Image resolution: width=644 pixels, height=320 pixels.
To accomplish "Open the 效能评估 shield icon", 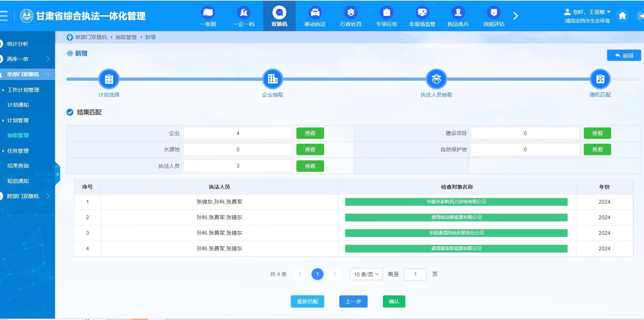I will click(x=494, y=13).
